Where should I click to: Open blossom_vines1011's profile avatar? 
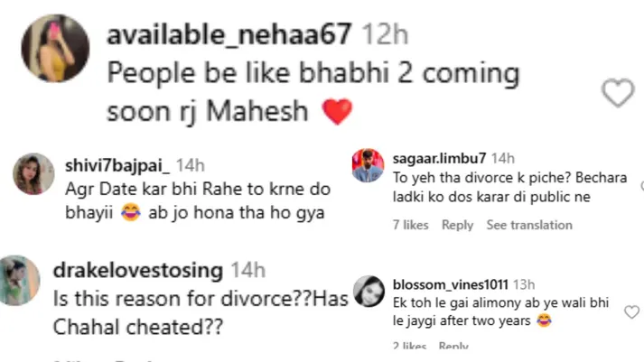click(x=369, y=290)
